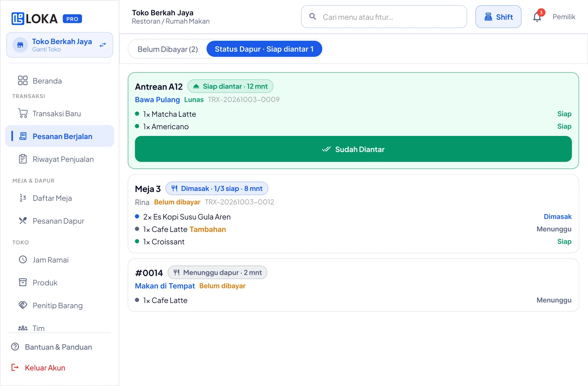Click Ganti Toko link
The height and width of the screenshot is (386, 588).
pos(46,50)
